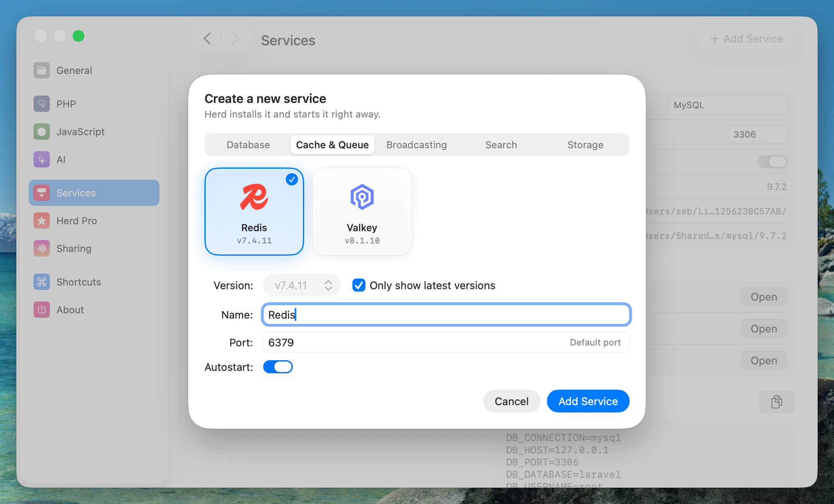Cancel the new service dialog
Viewport: 834px width, 504px height.
(511, 401)
